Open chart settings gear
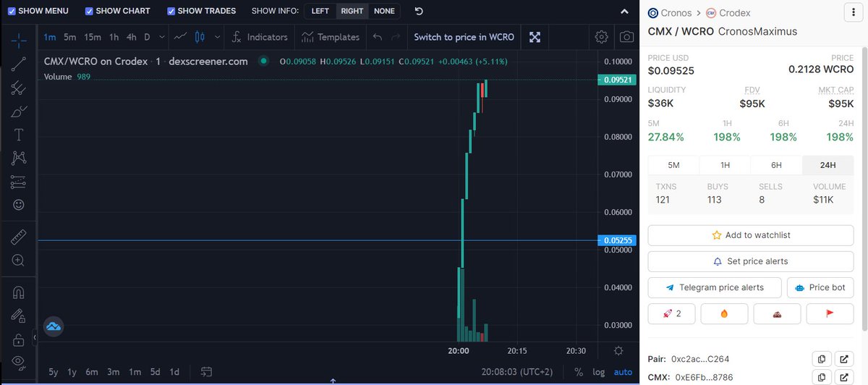The height and width of the screenshot is (385, 868). [x=601, y=37]
